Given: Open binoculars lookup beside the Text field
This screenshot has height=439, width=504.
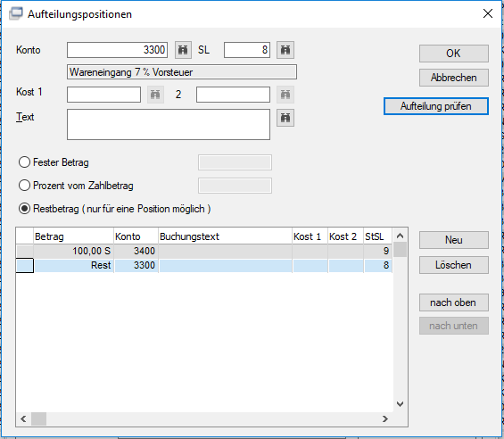Looking at the screenshot, I should point(285,118).
